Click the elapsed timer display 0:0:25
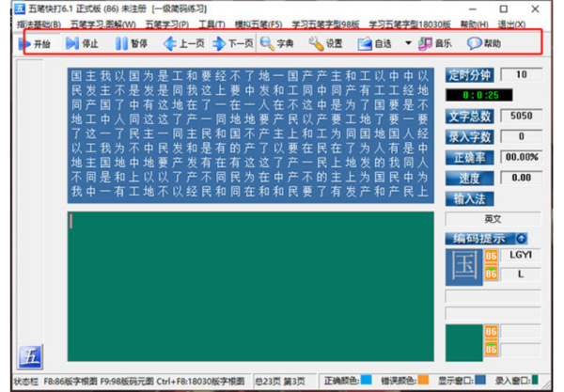The image size is (564, 392). 479,95
